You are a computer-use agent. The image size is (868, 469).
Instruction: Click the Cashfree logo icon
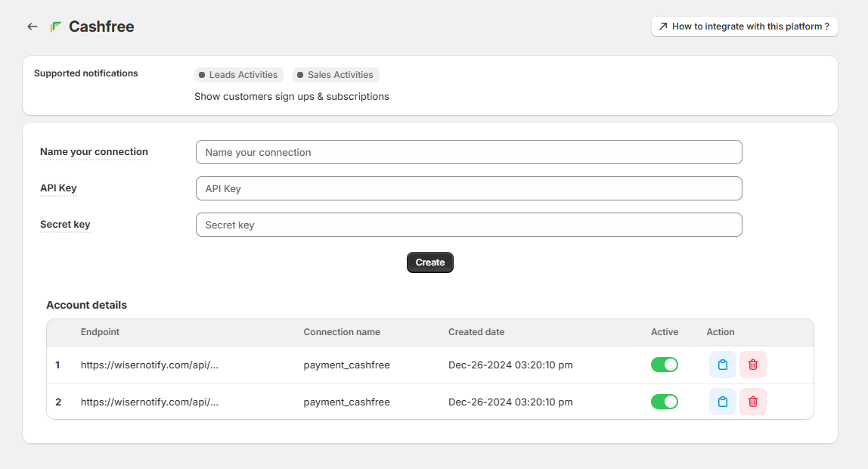(x=55, y=26)
